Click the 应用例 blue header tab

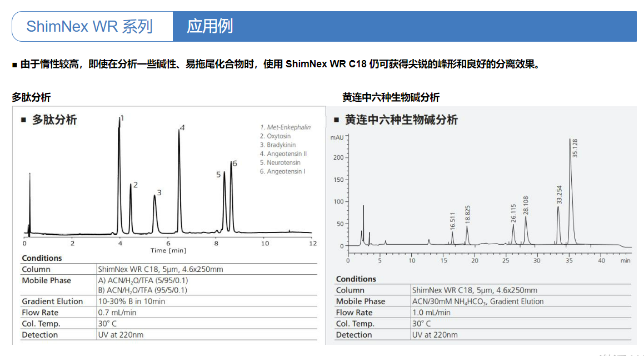209,26
